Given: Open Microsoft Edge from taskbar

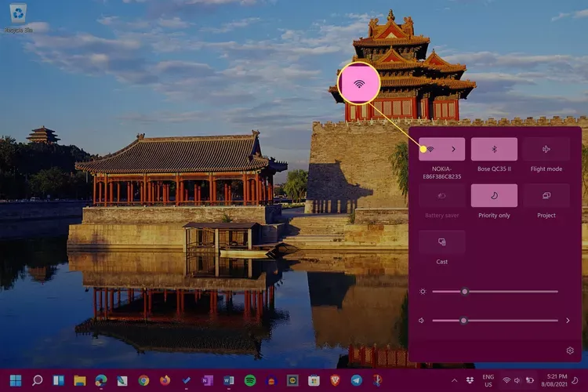Looking at the screenshot, I should click(101, 380).
